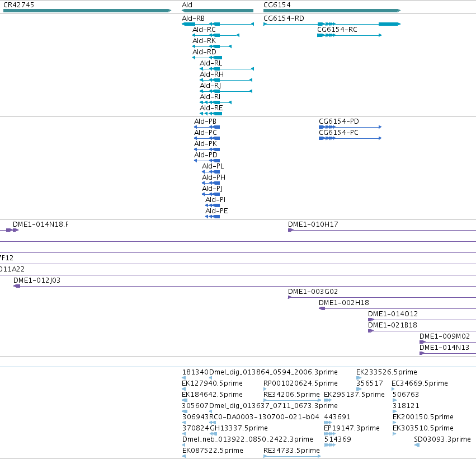Select the RE34206.5prime EST
Screen dimensions: 476x459
(x=292, y=400)
